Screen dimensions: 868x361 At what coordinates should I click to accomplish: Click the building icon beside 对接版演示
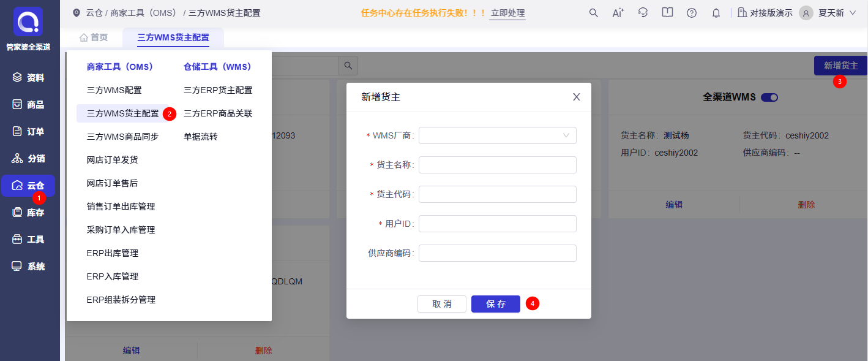coord(743,13)
